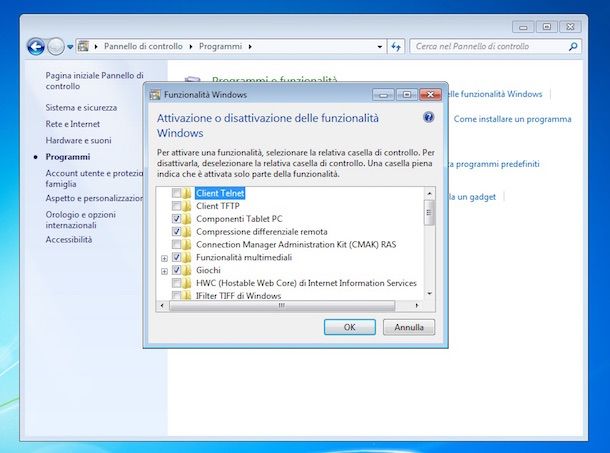Viewport: 610px width, 453px height.
Task: Open the Aspetto e personalizzazione category
Action: (x=94, y=198)
